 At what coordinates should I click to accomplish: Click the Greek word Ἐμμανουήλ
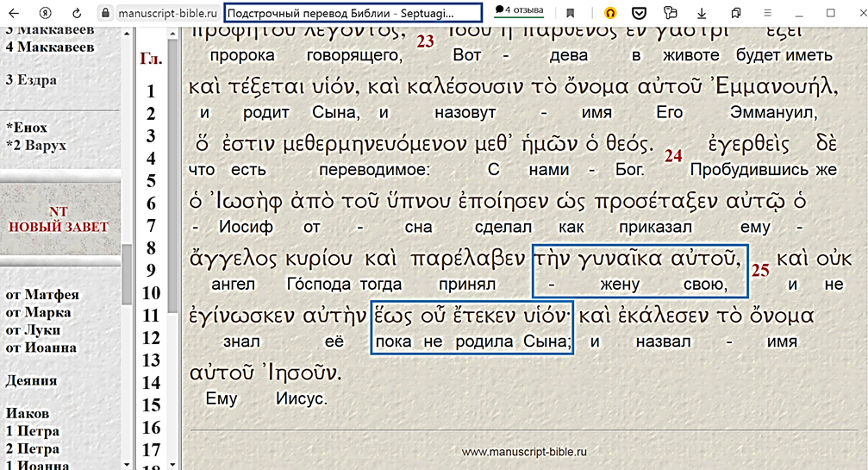776,87
